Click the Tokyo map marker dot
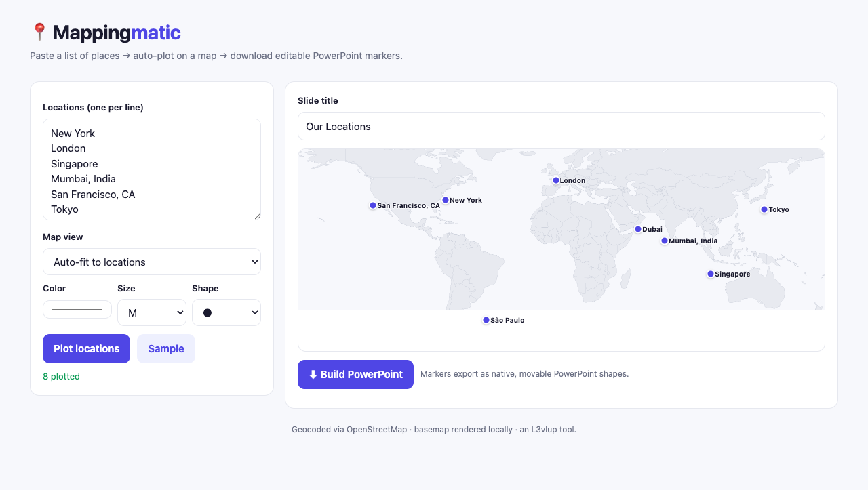868x490 pixels. [764, 209]
